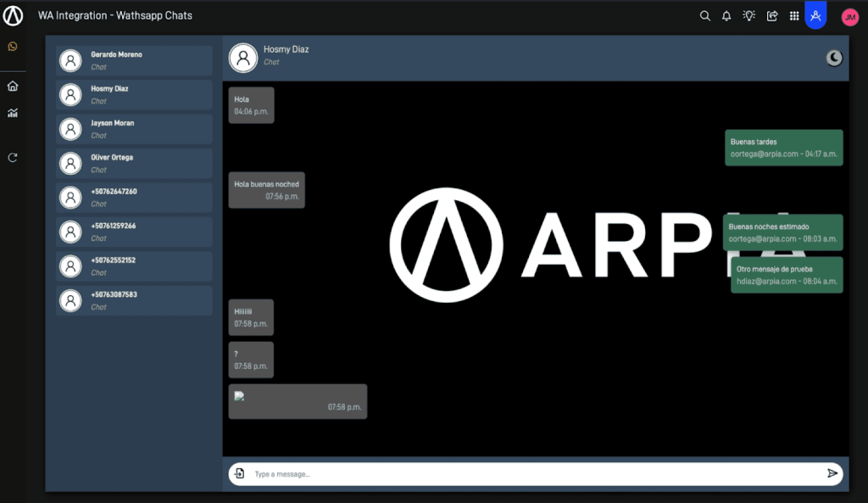Click Hosmy Diaz's avatar in contact list

[70, 95]
